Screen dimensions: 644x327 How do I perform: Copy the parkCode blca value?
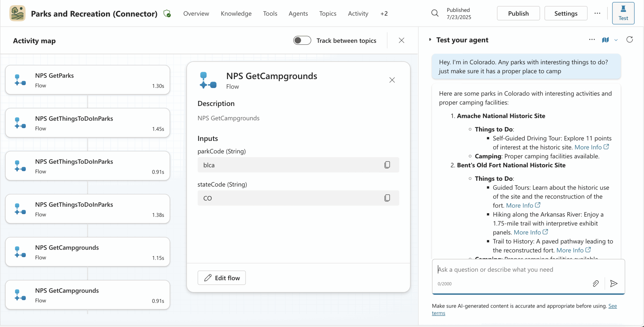387,165
